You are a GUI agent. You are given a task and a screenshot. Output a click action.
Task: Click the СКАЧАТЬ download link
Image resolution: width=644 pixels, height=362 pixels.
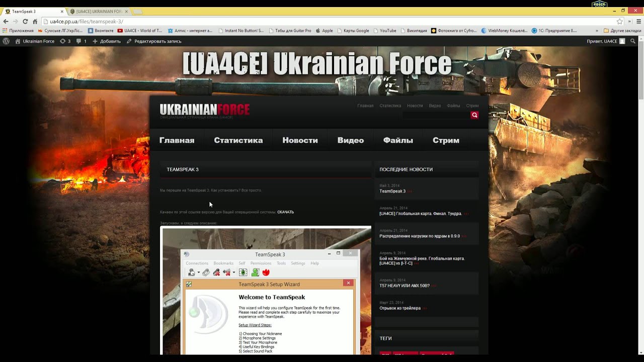[285, 212]
